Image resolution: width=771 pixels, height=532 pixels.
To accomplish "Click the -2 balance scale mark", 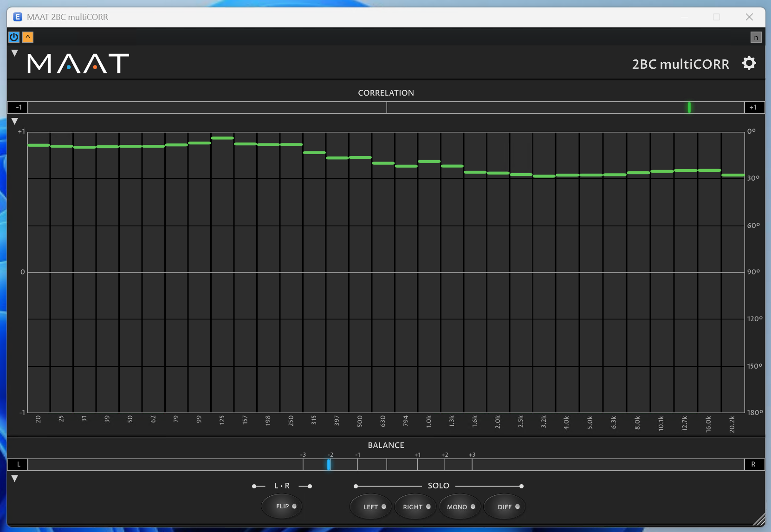I will 330,455.
